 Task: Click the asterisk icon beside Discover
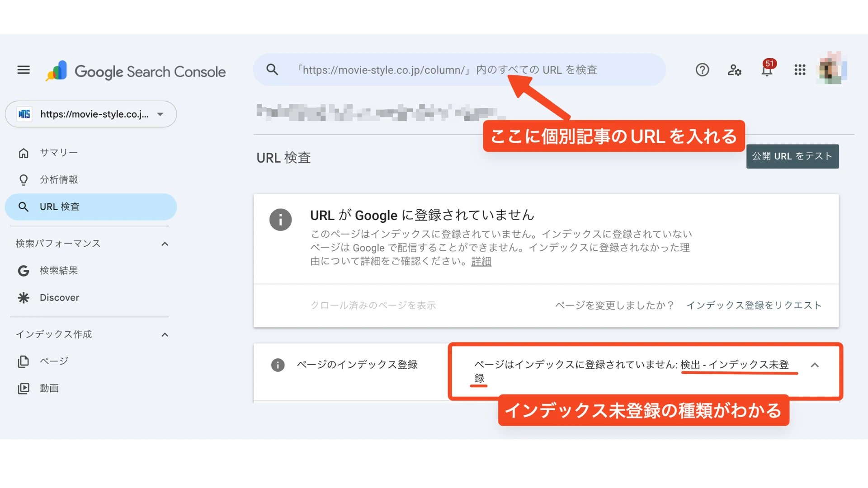(24, 298)
